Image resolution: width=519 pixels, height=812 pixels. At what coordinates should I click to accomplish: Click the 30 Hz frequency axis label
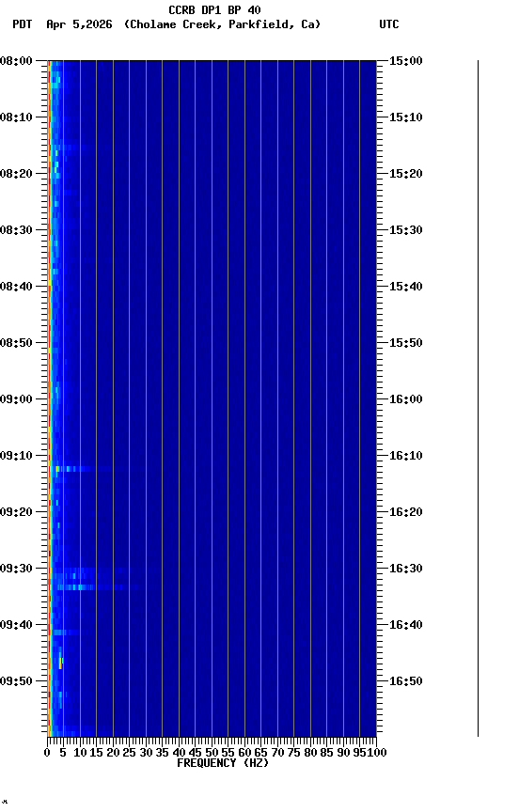[x=146, y=753]
